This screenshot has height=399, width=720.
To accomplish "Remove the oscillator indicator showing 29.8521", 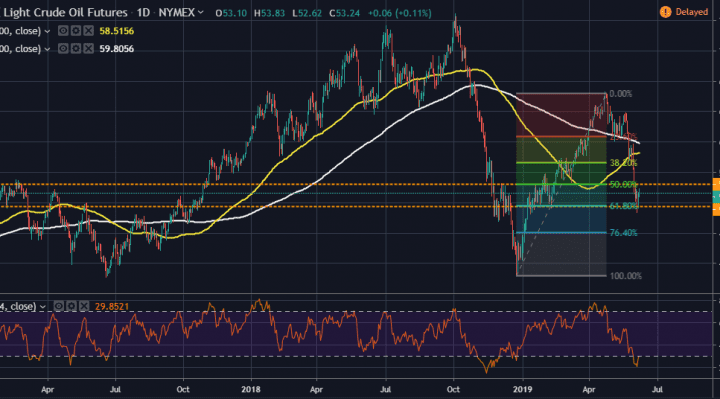I will point(84,306).
